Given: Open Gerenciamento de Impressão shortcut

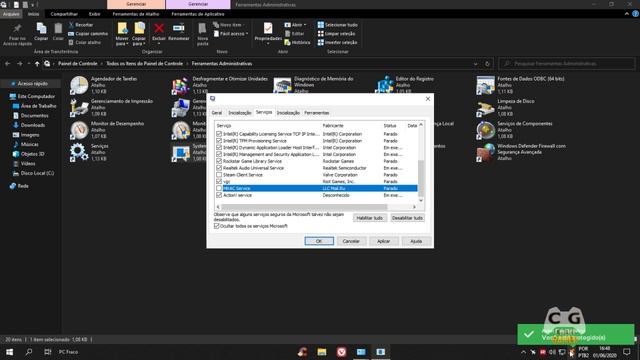Looking at the screenshot, I should coord(111,107).
